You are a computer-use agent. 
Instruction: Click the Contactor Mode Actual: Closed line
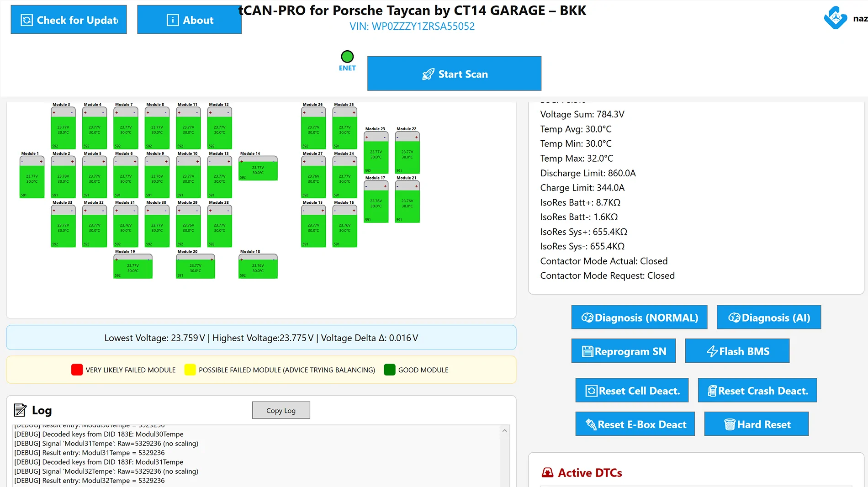[x=604, y=261]
